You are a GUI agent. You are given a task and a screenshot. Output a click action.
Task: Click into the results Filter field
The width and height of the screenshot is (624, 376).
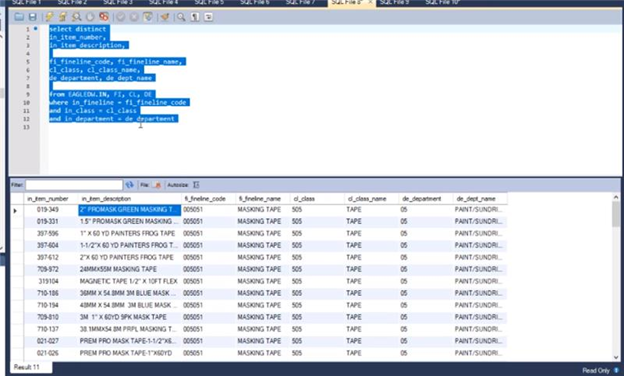pos(74,185)
